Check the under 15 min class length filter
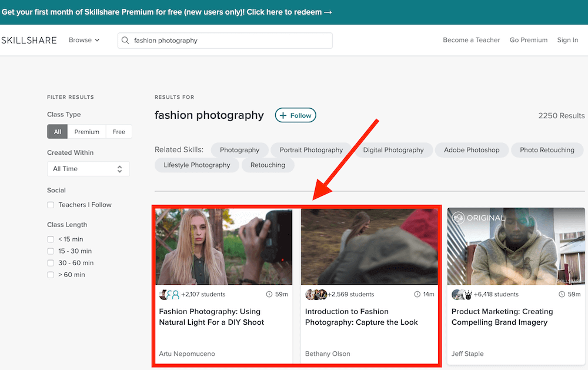The image size is (588, 370). 51,239
